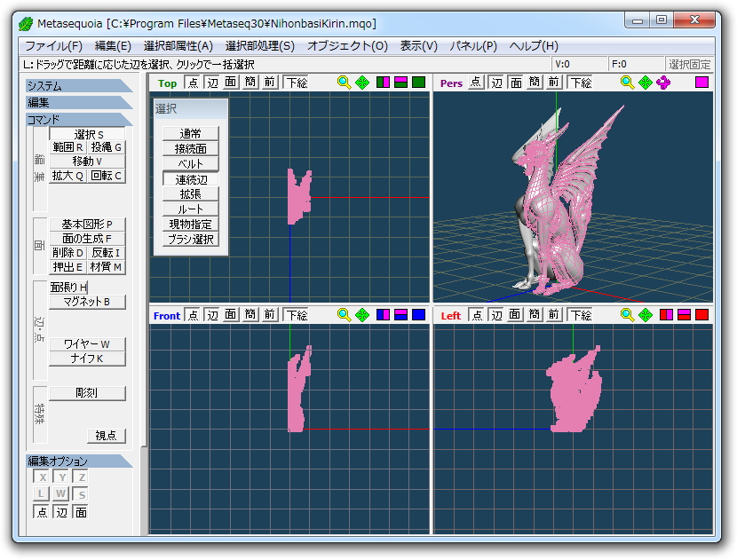Viewport: 737px width, 560px height.
Task: Click solid blue single-view icon in Front view
Action: 418,315
